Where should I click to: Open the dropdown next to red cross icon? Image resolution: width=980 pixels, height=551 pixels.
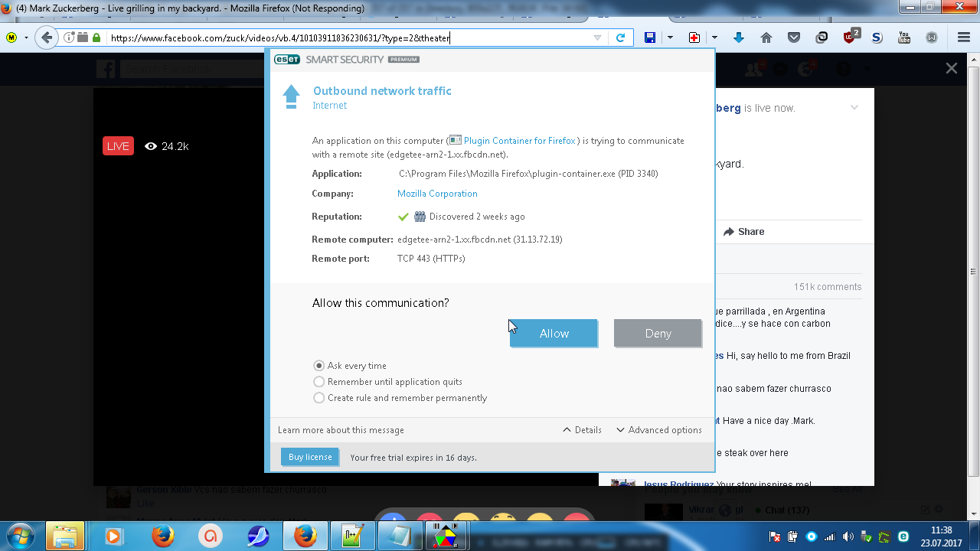tap(714, 37)
